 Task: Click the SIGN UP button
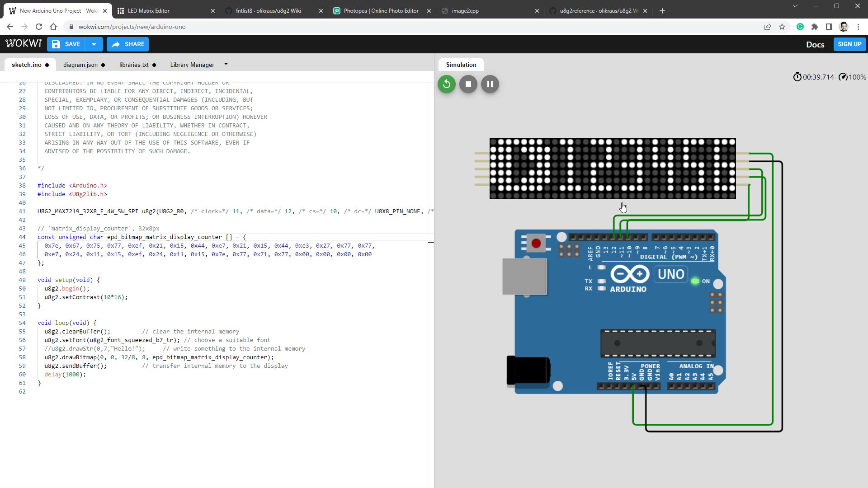coord(849,44)
